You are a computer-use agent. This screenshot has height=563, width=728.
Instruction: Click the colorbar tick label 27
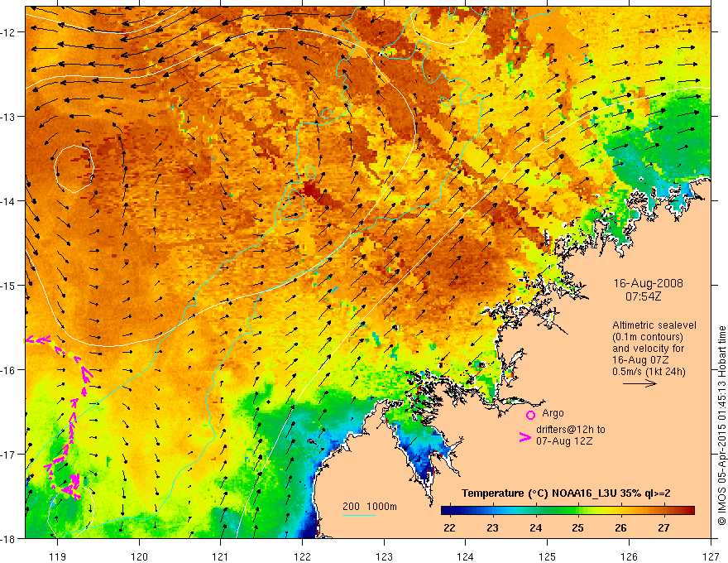[664, 528]
